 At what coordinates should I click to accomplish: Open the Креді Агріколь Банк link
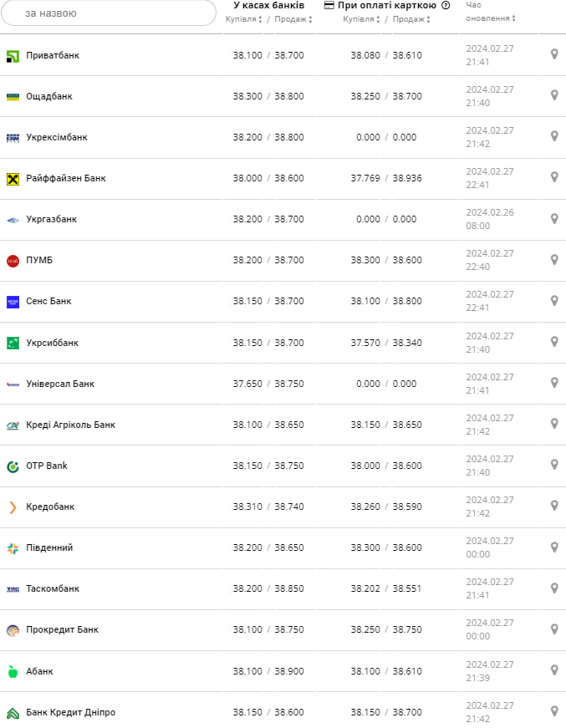[70, 425]
